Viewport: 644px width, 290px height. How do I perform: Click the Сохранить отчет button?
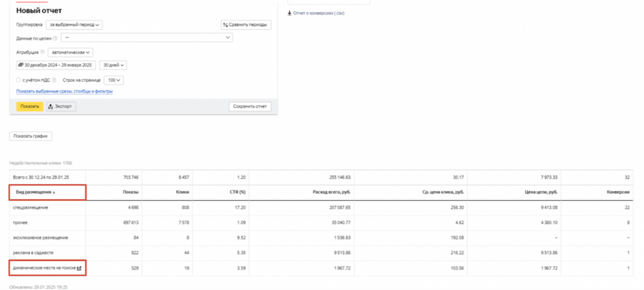249,106
